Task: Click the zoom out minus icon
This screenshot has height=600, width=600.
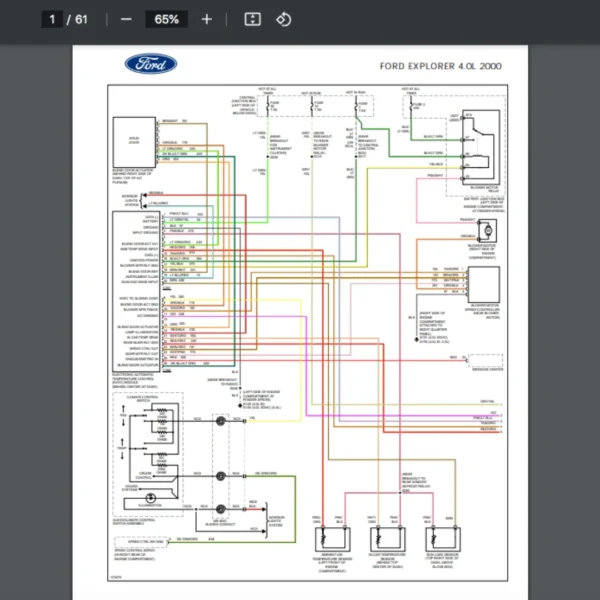Action: [126, 19]
